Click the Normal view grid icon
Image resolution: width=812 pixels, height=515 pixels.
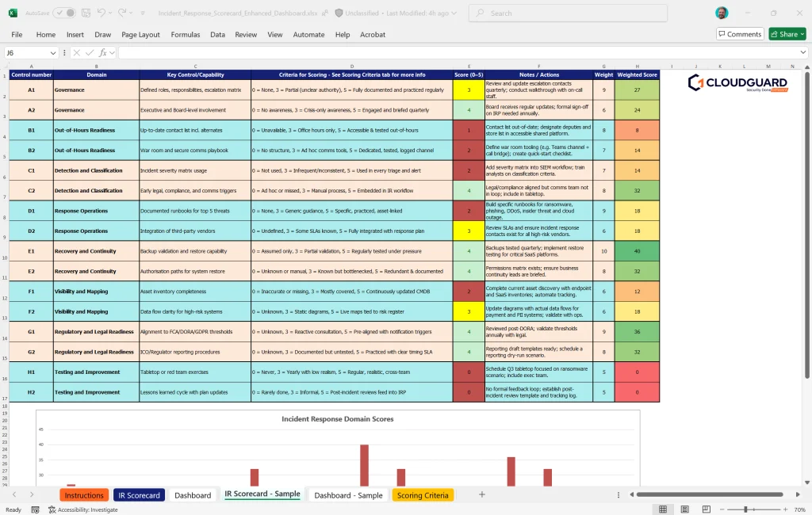[x=664, y=509]
